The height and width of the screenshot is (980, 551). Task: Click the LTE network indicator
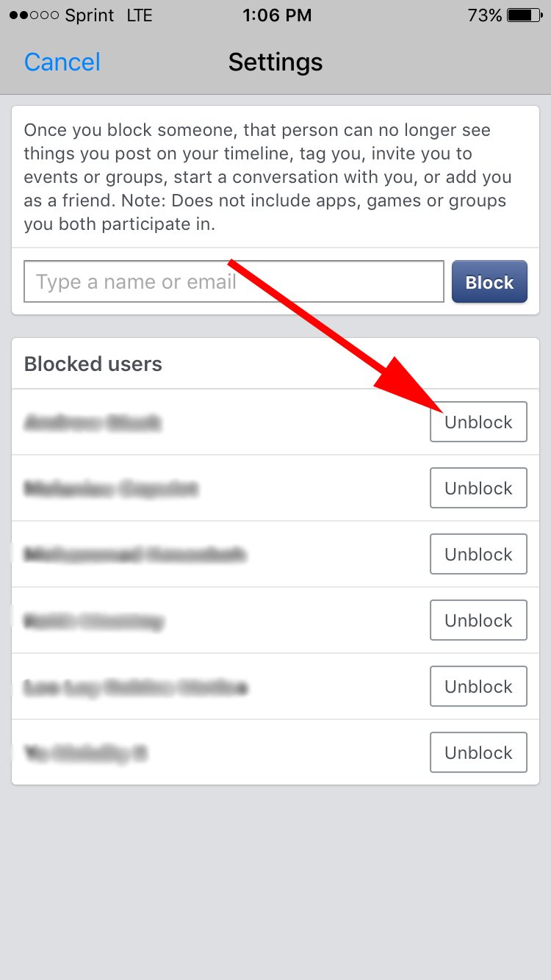140,15
